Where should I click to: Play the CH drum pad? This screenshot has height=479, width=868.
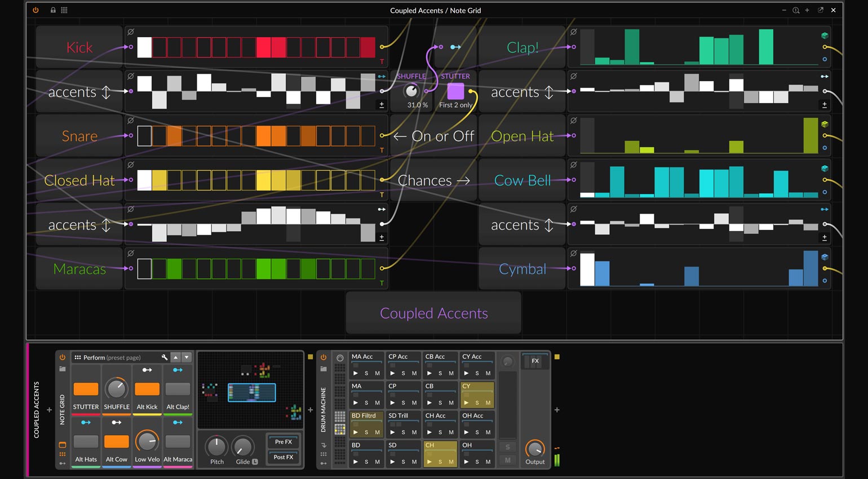point(429,462)
